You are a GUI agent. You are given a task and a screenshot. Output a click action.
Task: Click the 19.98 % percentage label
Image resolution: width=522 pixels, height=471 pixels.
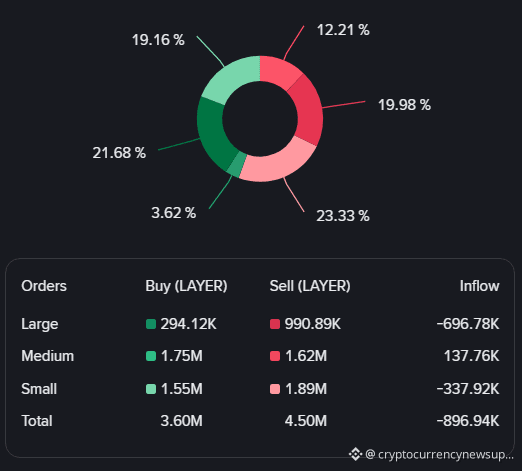tap(404, 105)
